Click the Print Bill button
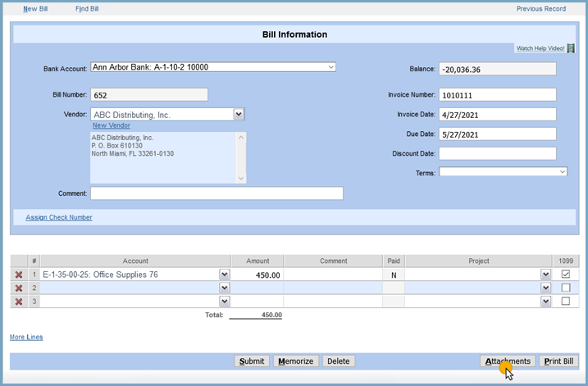 (558, 361)
